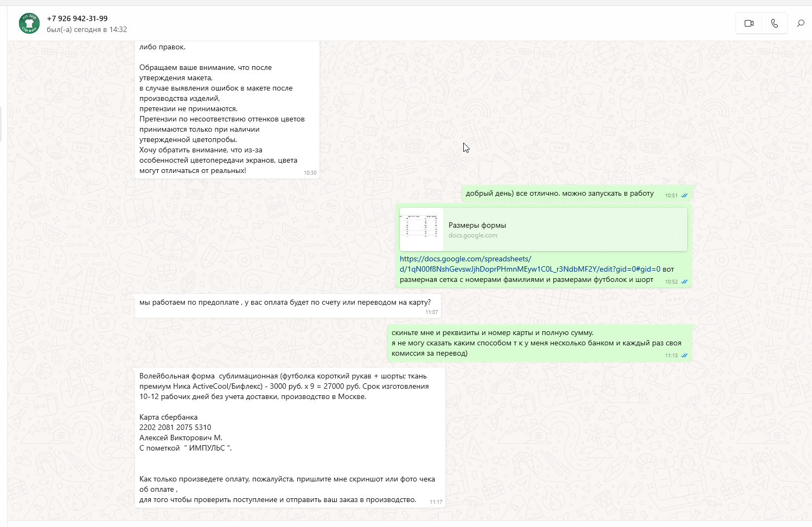Click the docs.google.com domain label

[472, 235]
